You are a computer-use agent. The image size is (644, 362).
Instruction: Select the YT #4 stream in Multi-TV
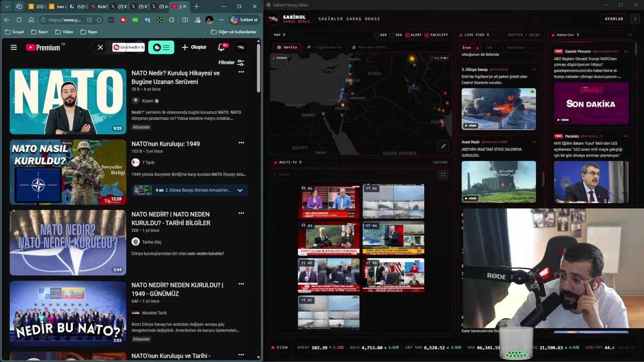[x=393, y=238]
